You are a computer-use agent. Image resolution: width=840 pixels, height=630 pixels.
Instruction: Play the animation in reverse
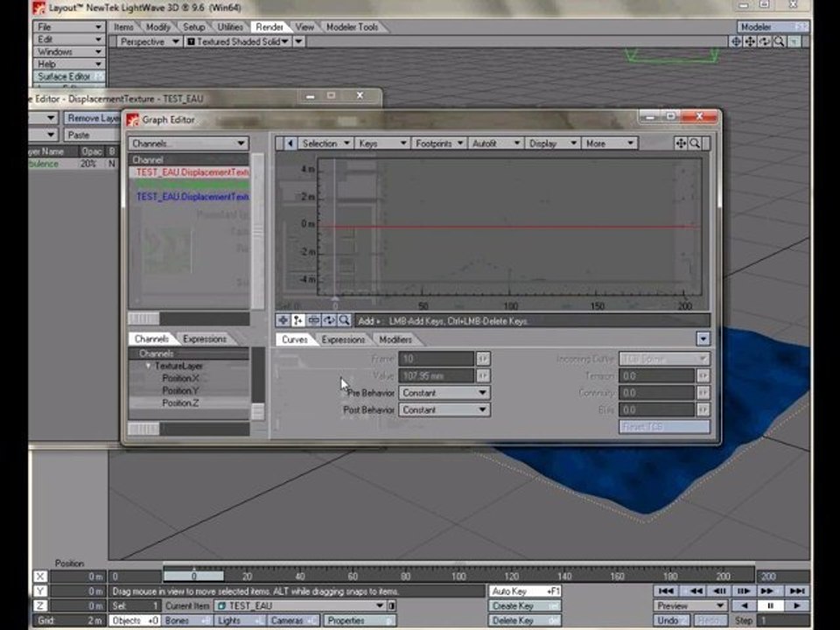click(745, 605)
